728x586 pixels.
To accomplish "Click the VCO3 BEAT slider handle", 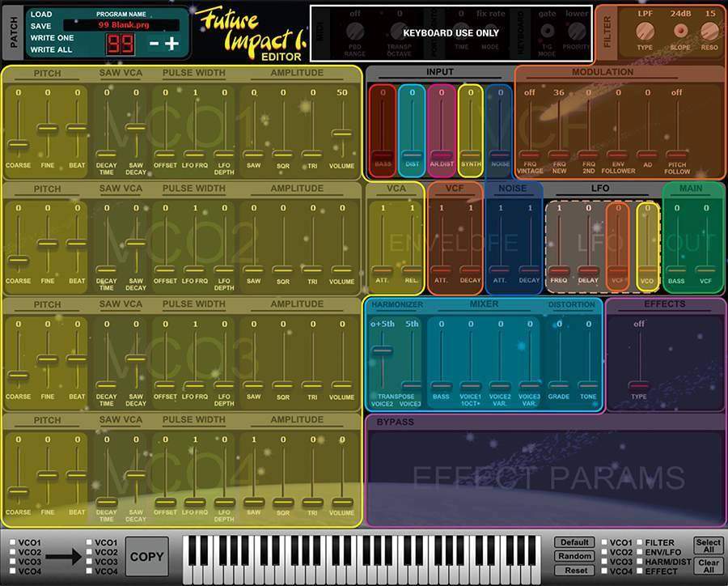I will (77, 359).
